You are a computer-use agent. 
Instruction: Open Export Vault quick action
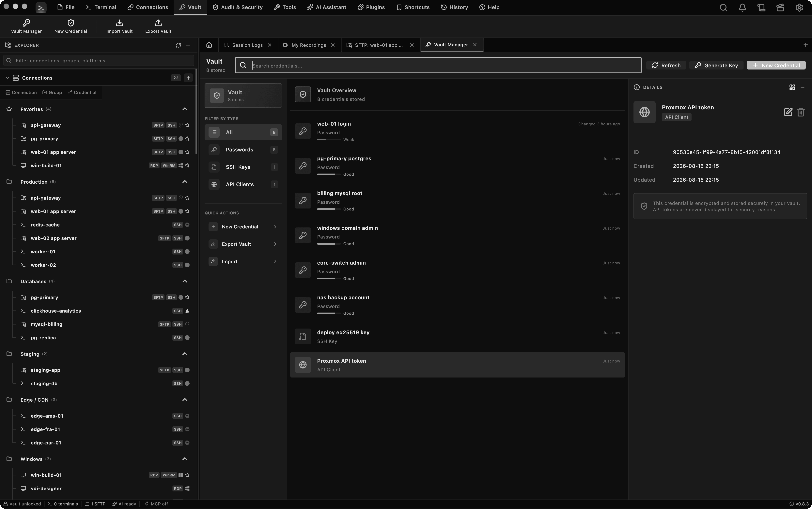click(243, 244)
